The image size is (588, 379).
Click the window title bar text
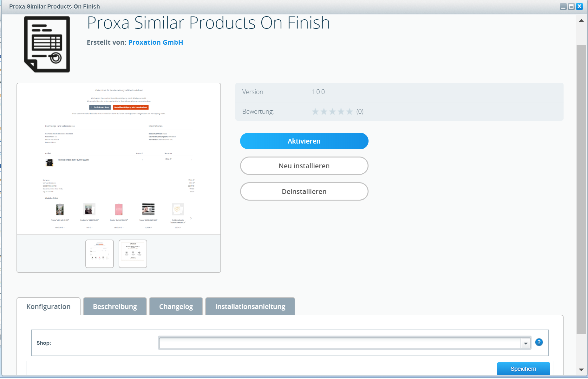(x=55, y=7)
